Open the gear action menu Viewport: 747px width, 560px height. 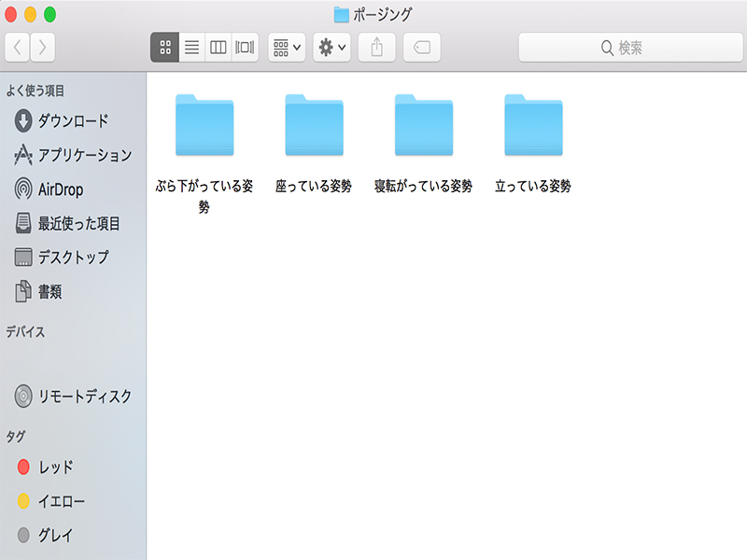pos(332,48)
